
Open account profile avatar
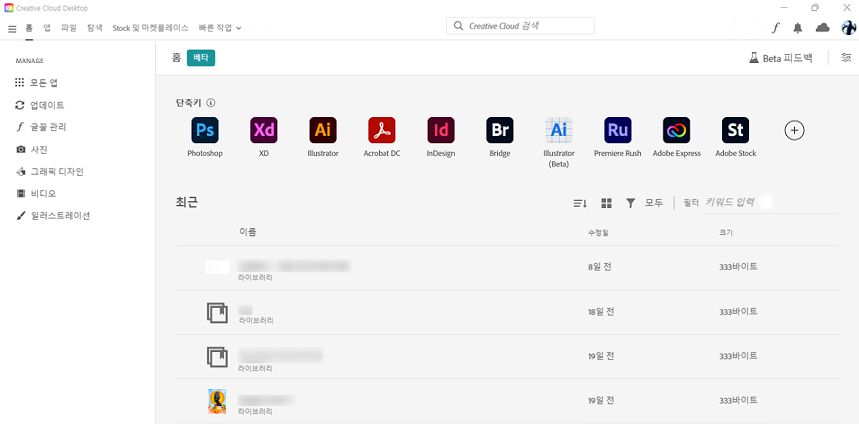pos(849,27)
